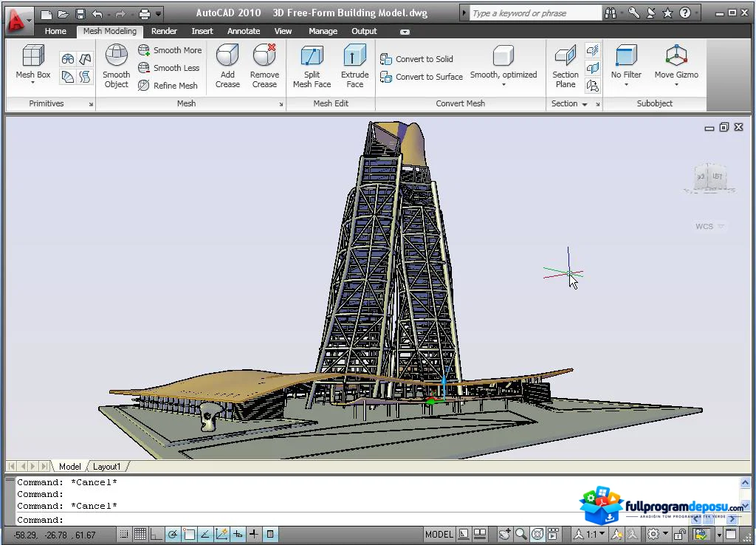Select the revolved surface mesh icon

pyautogui.click(x=68, y=59)
